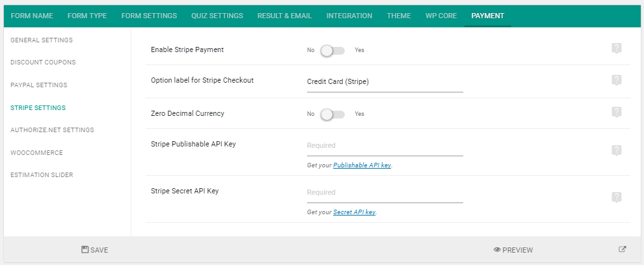
Task: Open help icon for Stripe Checkout option label
Action: [616, 80]
